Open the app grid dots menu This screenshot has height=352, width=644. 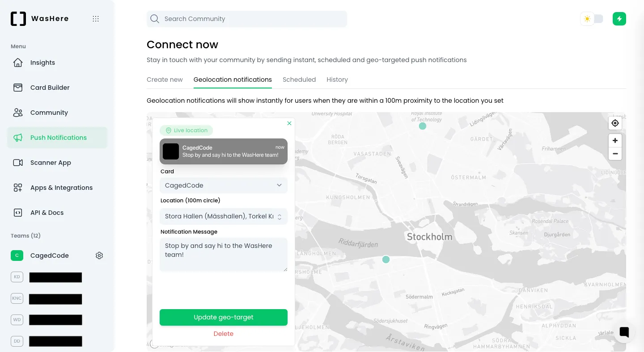click(95, 19)
